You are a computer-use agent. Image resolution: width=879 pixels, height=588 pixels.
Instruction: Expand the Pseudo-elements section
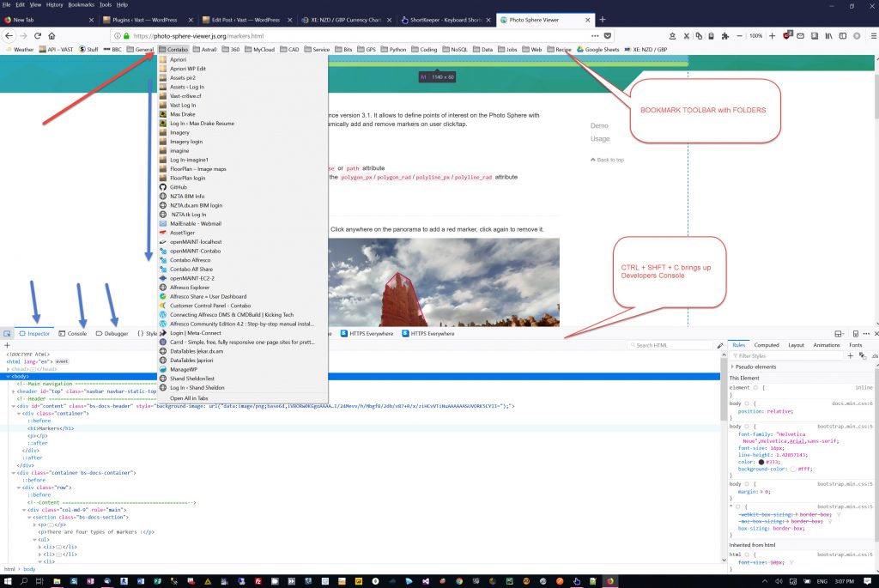pyautogui.click(x=732, y=367)
